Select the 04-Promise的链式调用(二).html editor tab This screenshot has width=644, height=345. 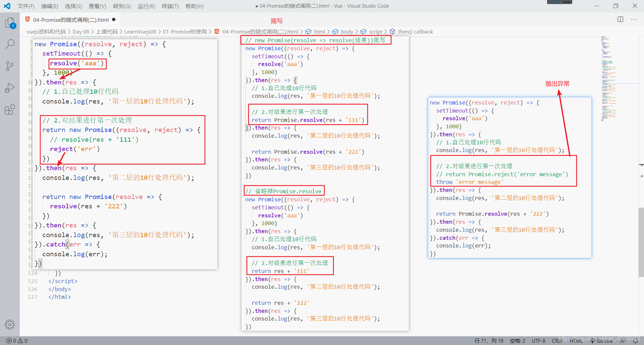tap(70, 19)
